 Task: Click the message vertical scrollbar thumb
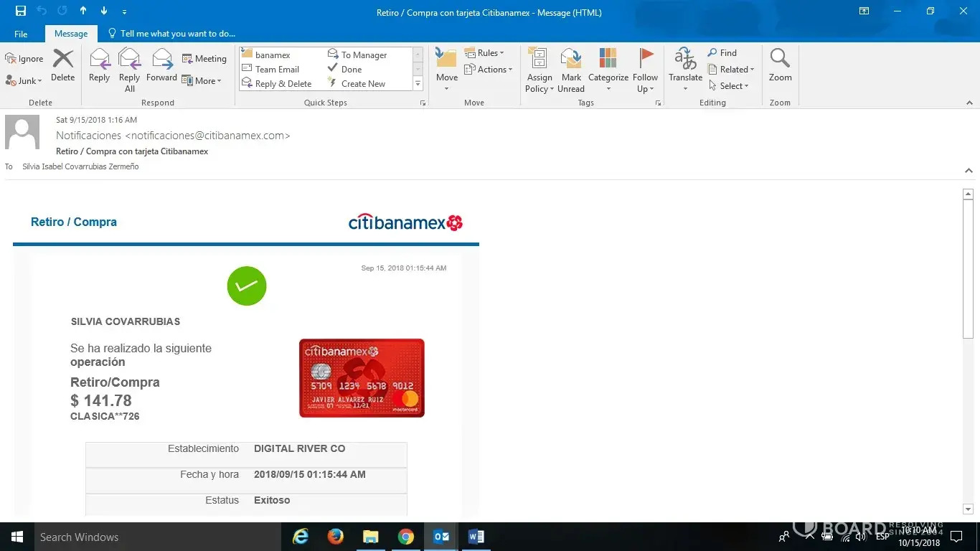coord(968,268)
